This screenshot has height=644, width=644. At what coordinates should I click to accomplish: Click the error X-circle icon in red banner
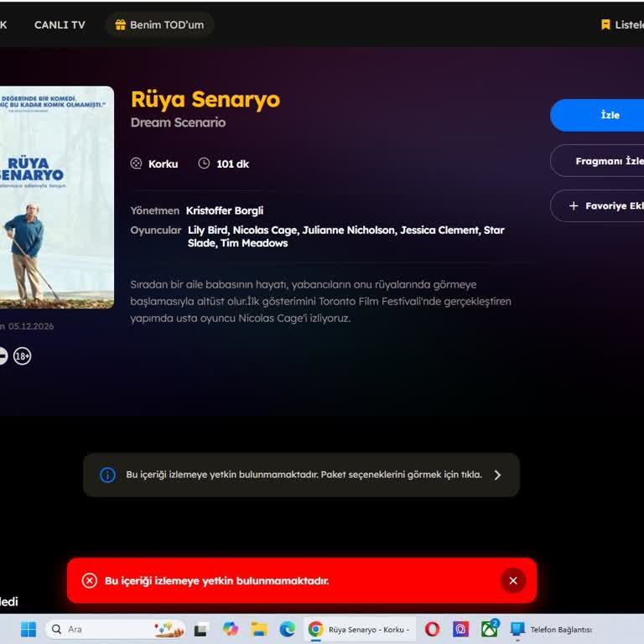pos(90,580)
